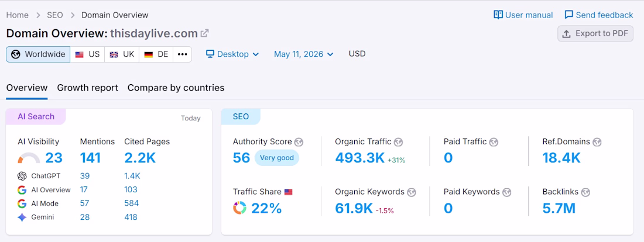The image size is (644, 242).
Task: Click ChatGPT cited pages 1.4K
Action: [x=132, y=176]
